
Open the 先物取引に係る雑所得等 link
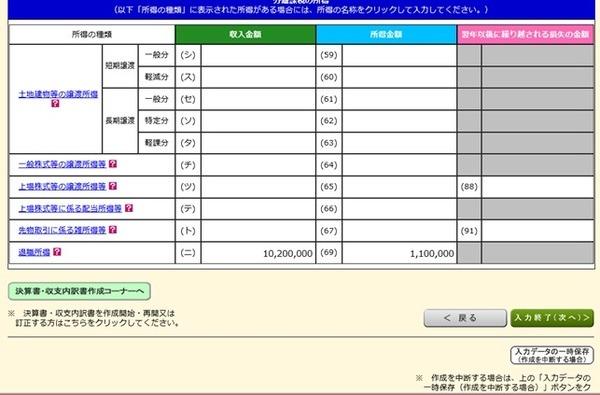tap(62, 230)
